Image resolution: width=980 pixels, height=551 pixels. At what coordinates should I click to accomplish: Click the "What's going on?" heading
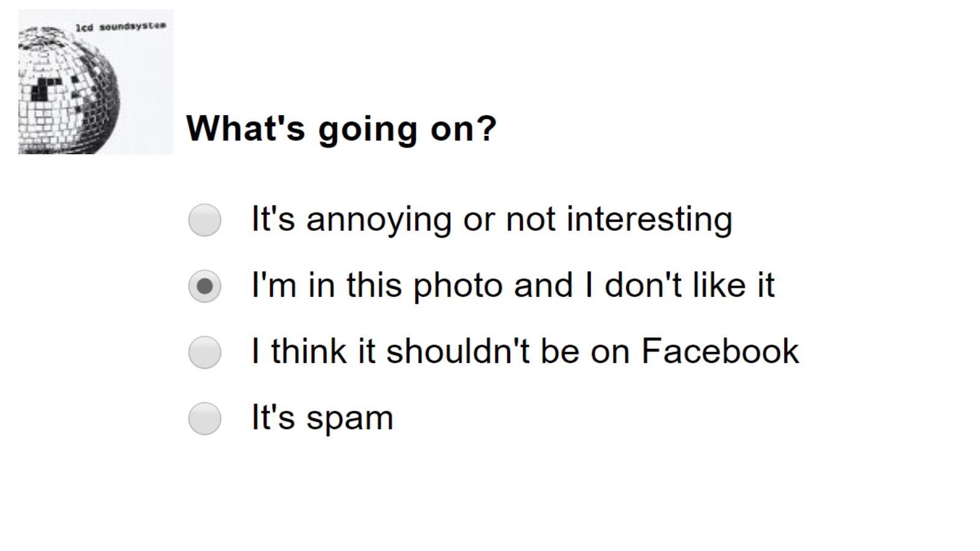[x=341, y=128]
